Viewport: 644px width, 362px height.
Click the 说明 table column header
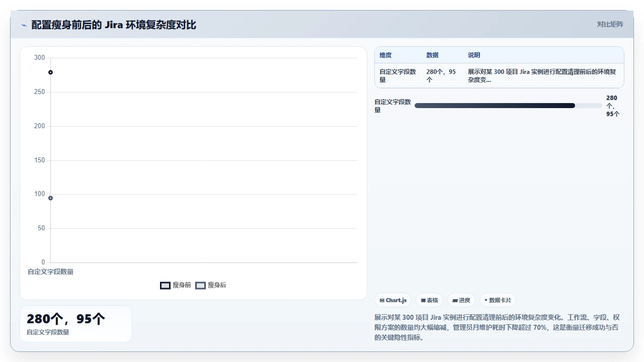coord(474,55)
